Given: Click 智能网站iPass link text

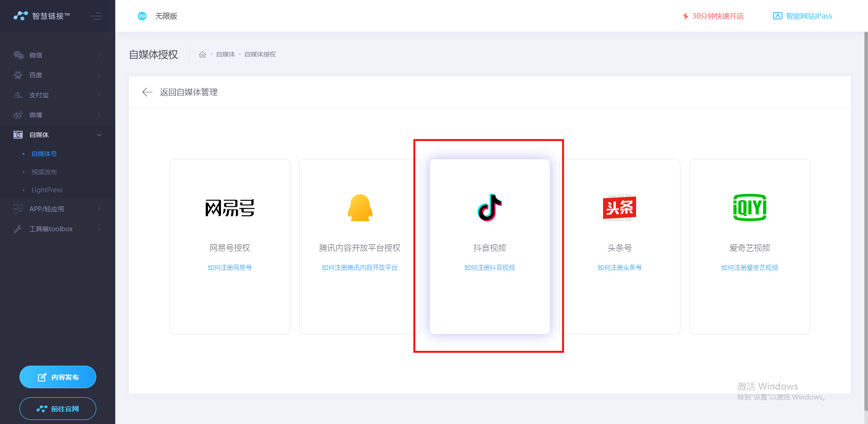Looking at the screenshot, I should pos(809,16).
